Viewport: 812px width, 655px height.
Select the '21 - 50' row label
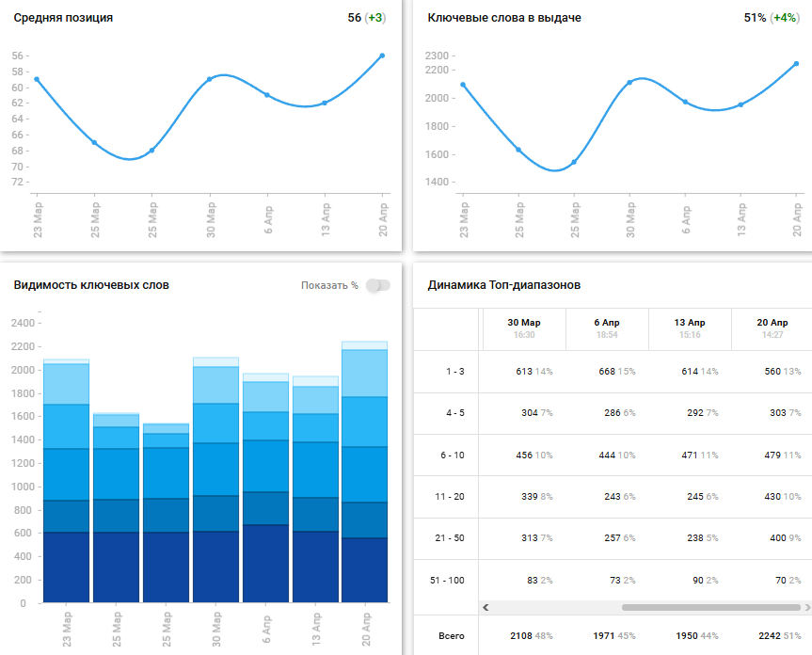[450, 538]
